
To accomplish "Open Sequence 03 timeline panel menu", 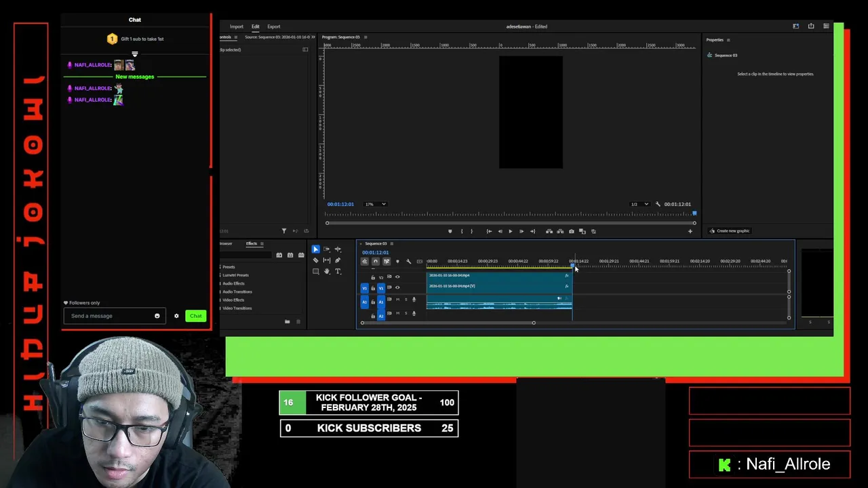I will (x=391, y=243).
